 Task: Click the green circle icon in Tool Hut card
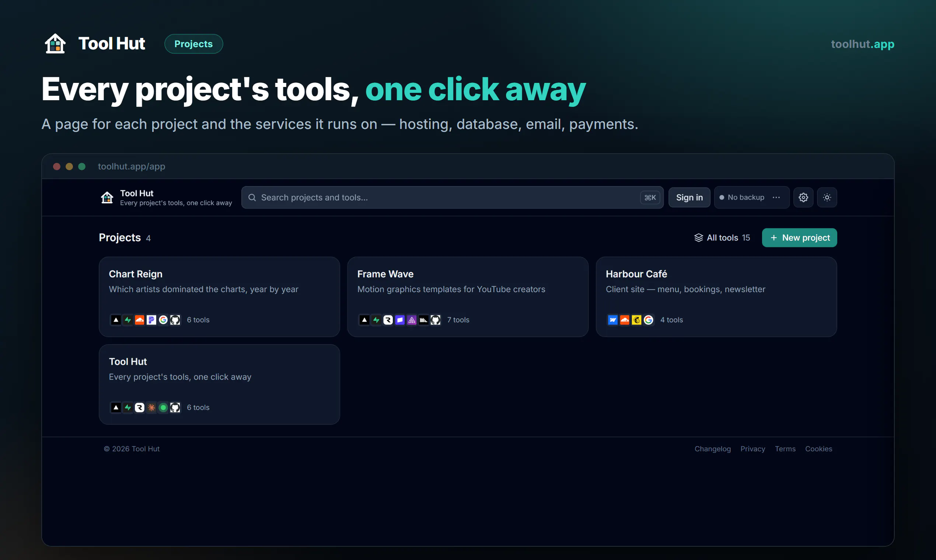(163, 407)
